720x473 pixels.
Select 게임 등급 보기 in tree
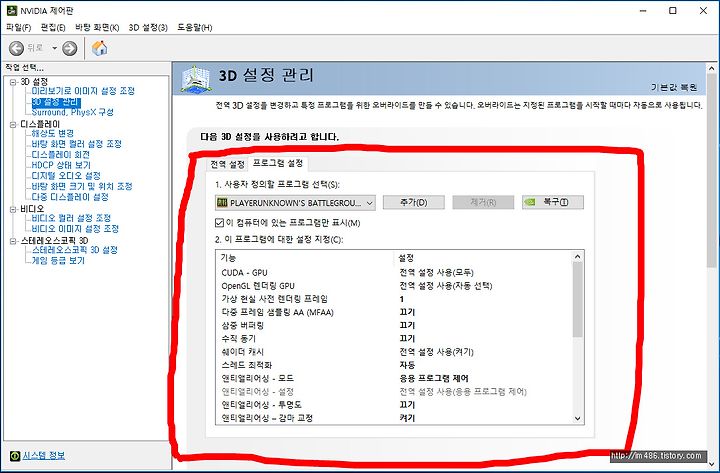(58, 260)
